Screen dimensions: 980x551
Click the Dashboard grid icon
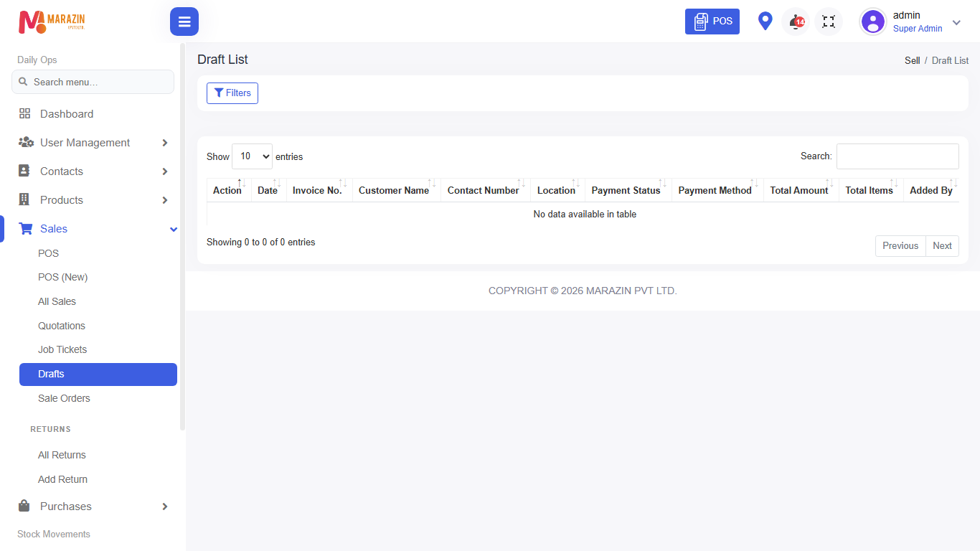pyautogui.click(x=24, y=114)
